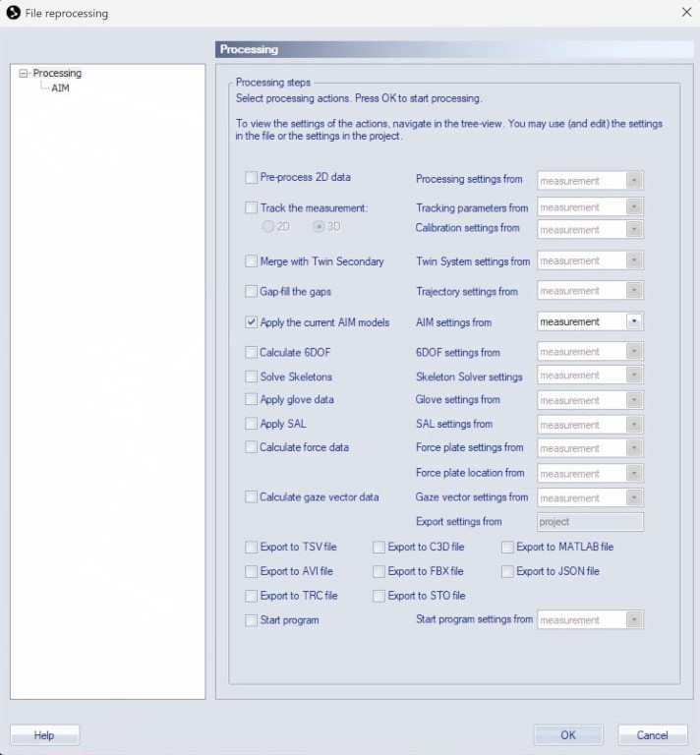Viewport: 700px width, 755px height.
Task: Open Help for file reprocessing
Action: [x=44, y=734]
